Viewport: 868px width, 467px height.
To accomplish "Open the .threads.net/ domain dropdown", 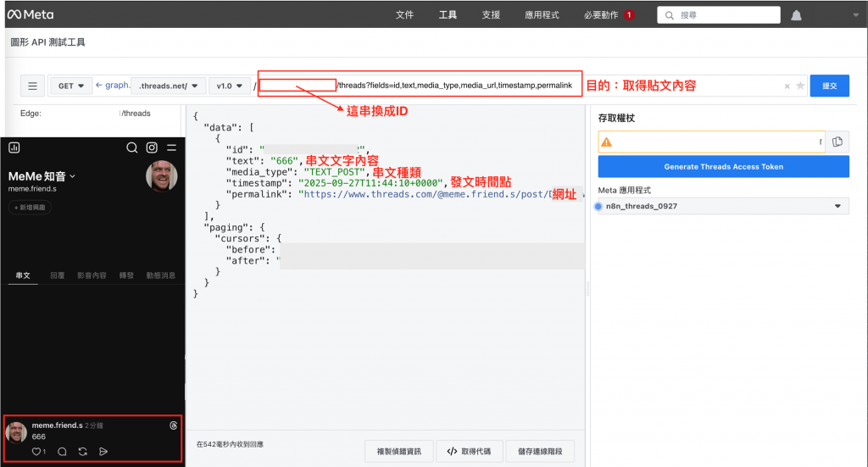I will point(169,86).
